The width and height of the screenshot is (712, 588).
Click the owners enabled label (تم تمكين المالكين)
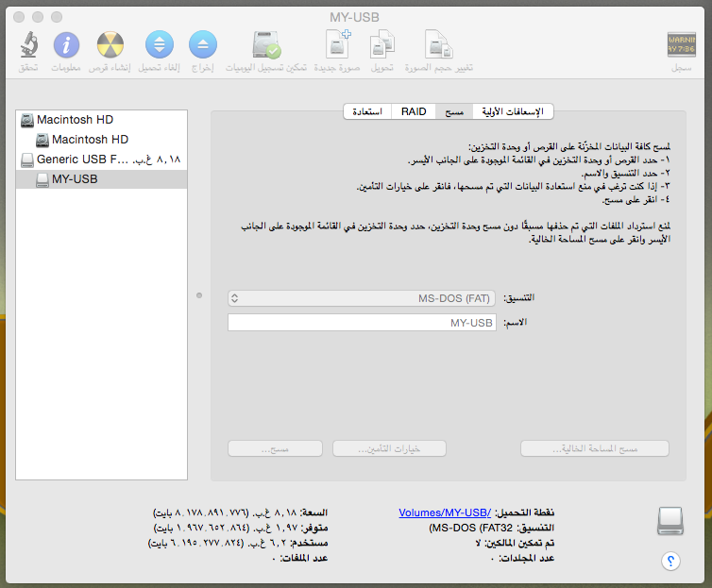click(x=519, y=543)
